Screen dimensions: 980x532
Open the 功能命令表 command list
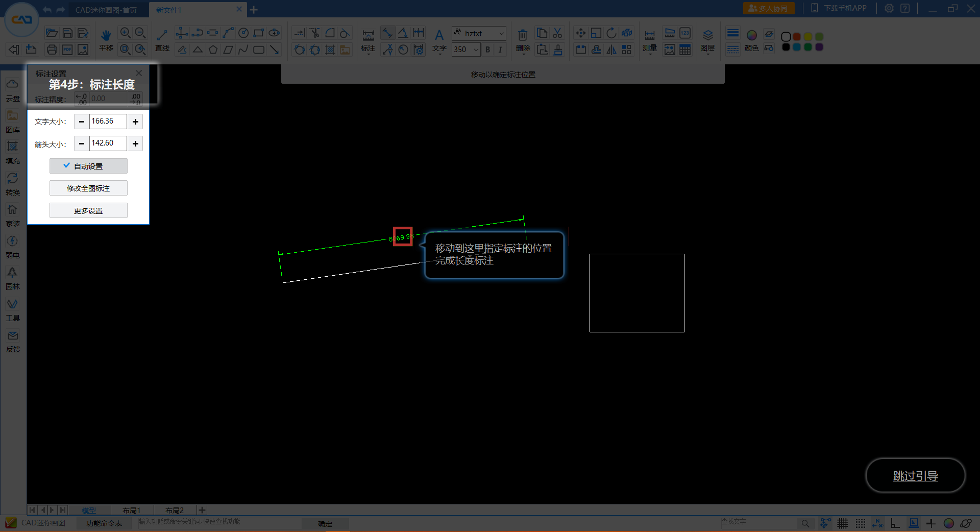[x=104, y=523]
